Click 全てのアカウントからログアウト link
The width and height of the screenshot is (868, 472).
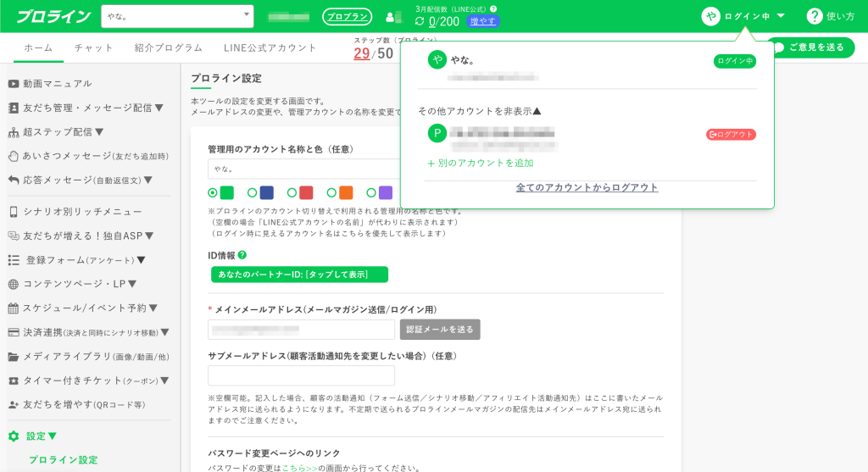587,187
